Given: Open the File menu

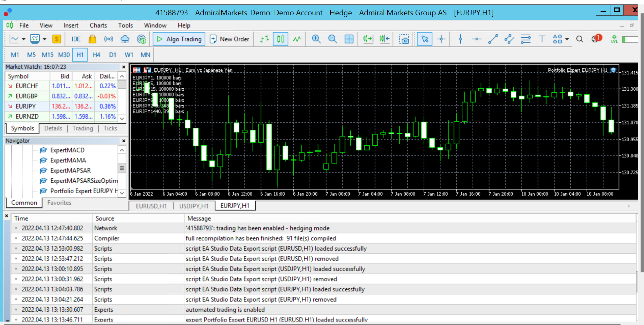Looking at the screenshot, I should point(24,25).
